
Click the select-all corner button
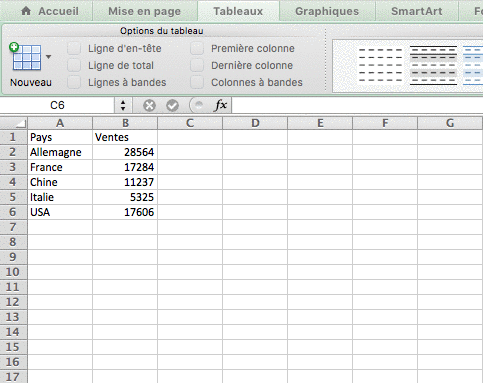[14, 123]
